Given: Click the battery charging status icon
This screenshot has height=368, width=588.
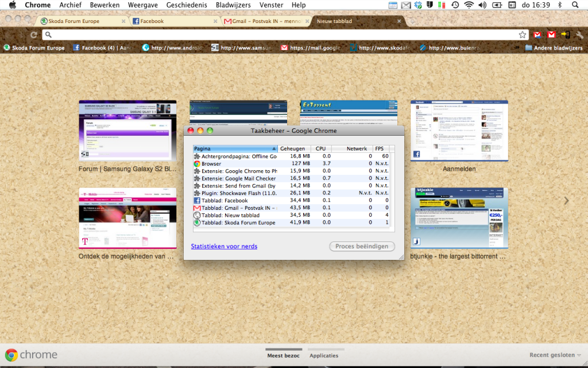Looking at the screenshot, I should (497, 5).
